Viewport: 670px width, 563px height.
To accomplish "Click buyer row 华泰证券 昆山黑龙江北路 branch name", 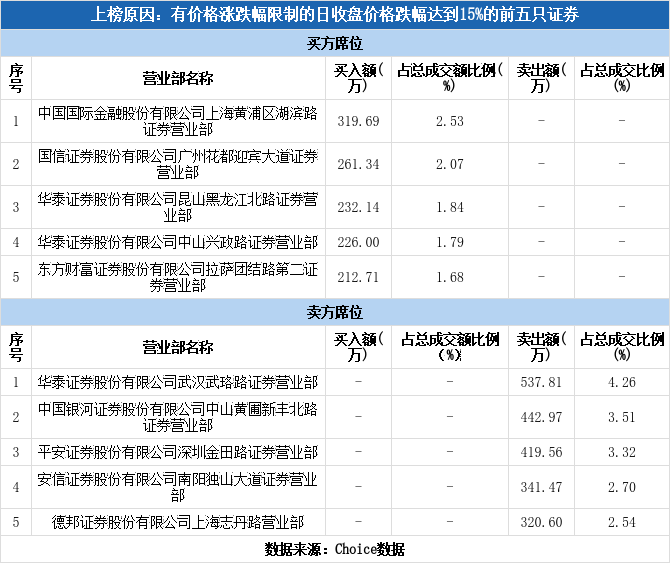I will 178,207.
